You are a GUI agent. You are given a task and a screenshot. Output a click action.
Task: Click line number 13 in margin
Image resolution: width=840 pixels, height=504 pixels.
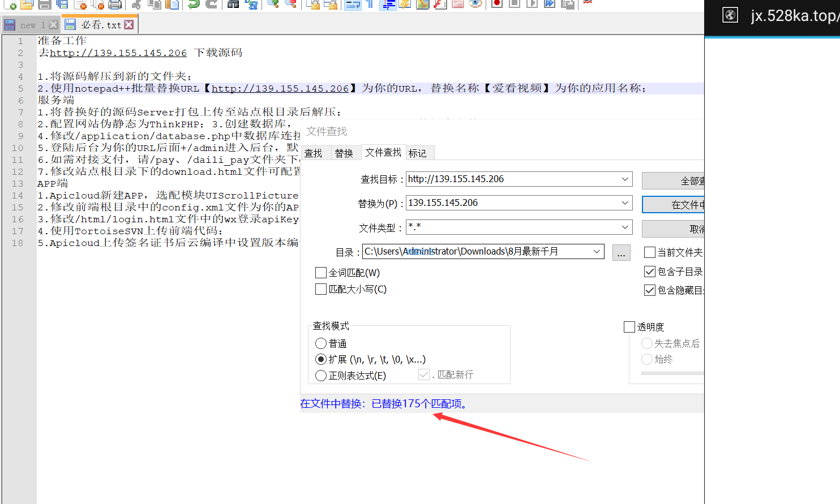18,183
